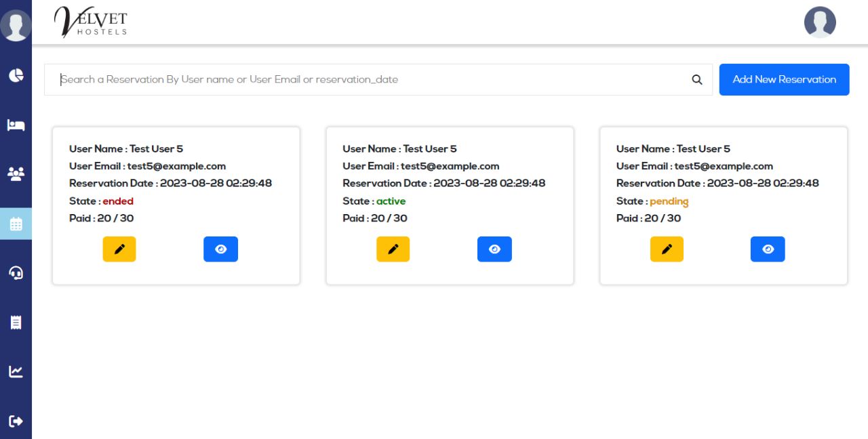This screenshot has width=868, height=439.
Task: Click the magnifier search icon
Action: 696,80
